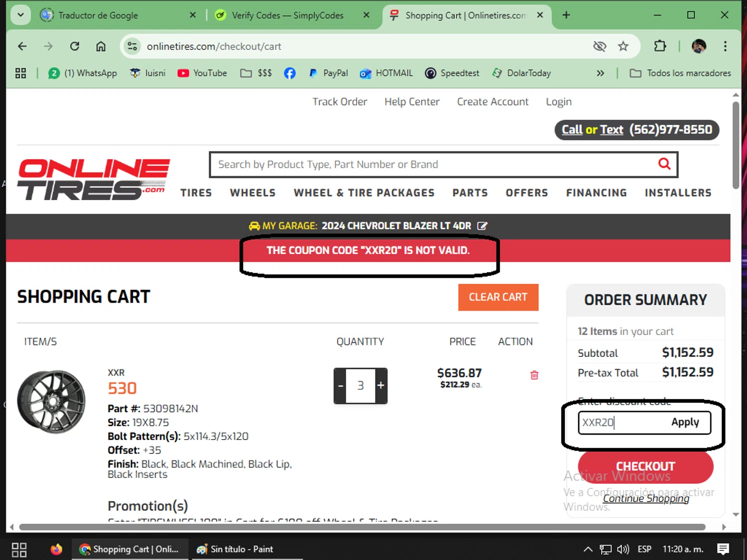747x560 pixels.
Task: Open the luisni bookmark
Action: point(147,73)
